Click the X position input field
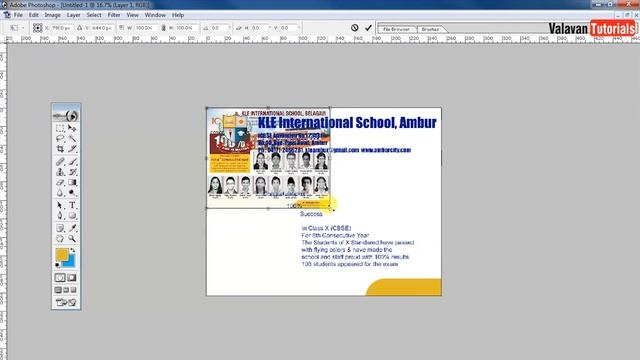The image size is (640, 360). click(61, 28)
